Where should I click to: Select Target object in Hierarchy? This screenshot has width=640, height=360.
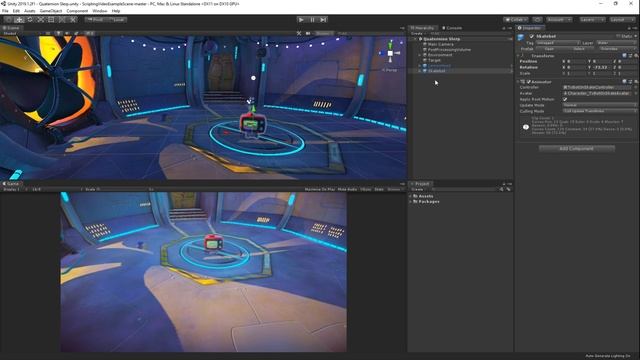point(434,60)
